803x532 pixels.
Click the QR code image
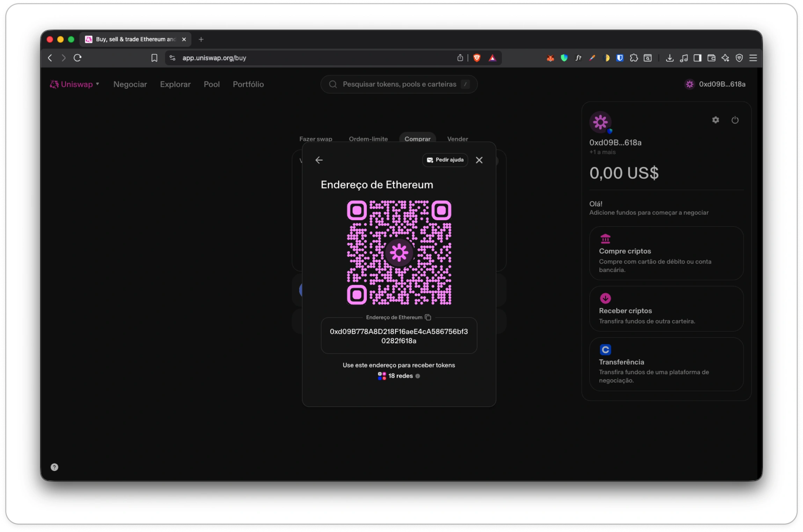pyautogui.click(x=399, y=252)
